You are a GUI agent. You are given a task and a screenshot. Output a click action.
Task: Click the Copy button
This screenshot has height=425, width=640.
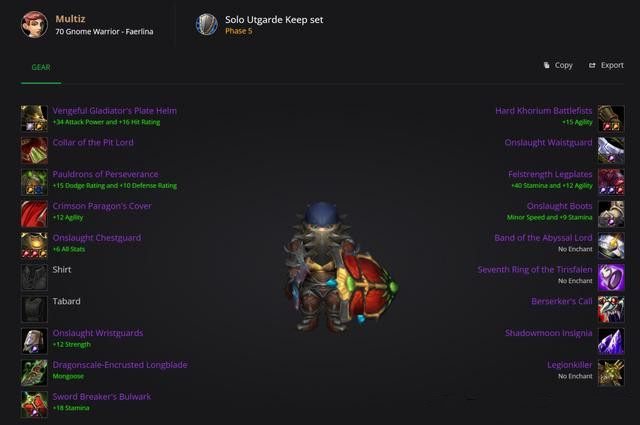point(558,65)
